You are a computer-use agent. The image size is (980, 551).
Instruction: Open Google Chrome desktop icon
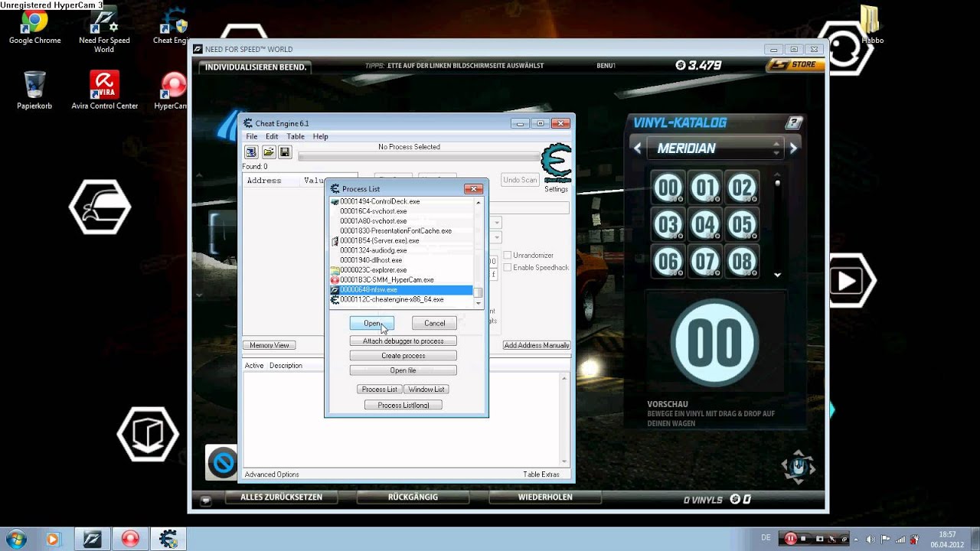pyautogui.click(x=34, y=25)
